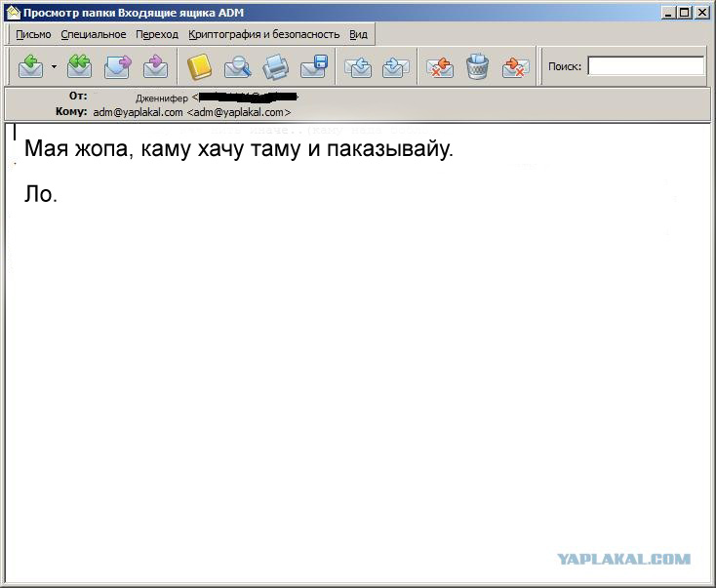
Task: Open the Переход menu
Action: [x=157, y=35]
